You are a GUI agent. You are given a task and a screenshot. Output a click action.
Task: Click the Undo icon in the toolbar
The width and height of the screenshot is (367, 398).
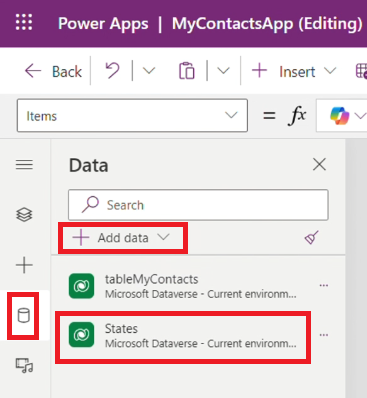112,71
